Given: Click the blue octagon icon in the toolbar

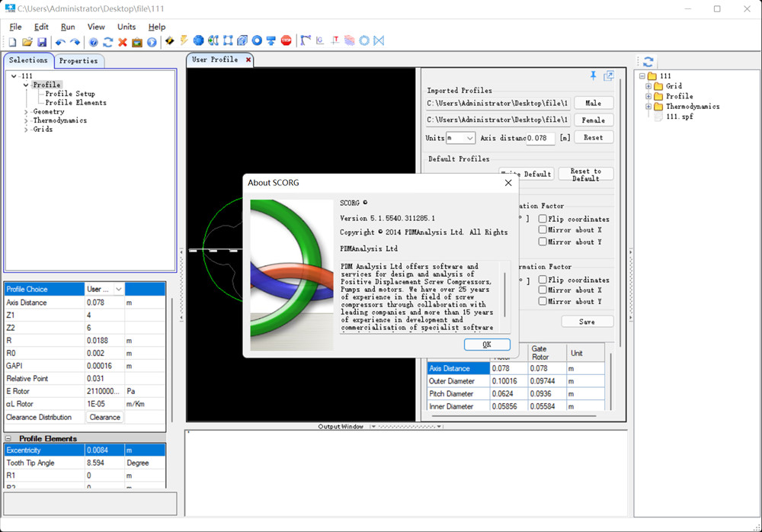Looking at the screenshot, I should (x=198, y=41).
